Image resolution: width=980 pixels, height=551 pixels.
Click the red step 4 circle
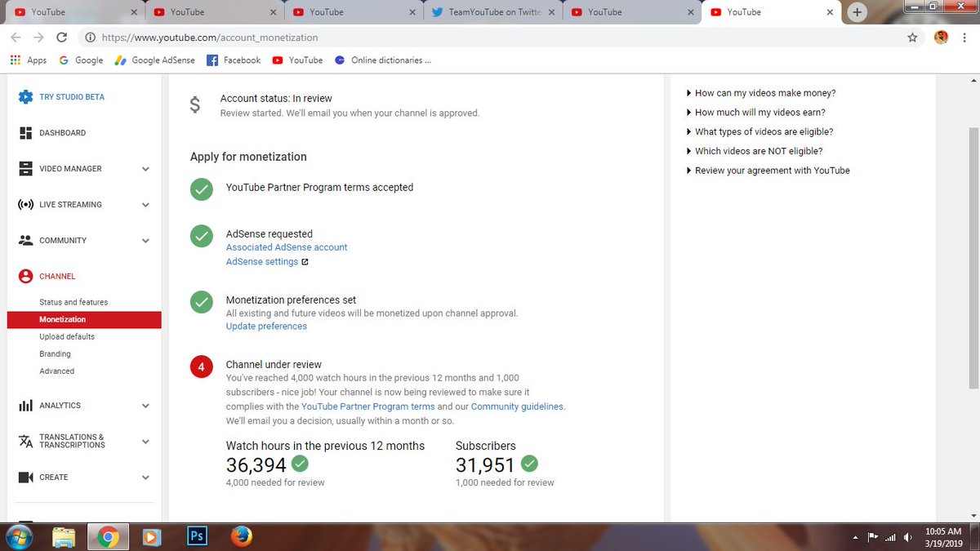click(x=201, y=367)
